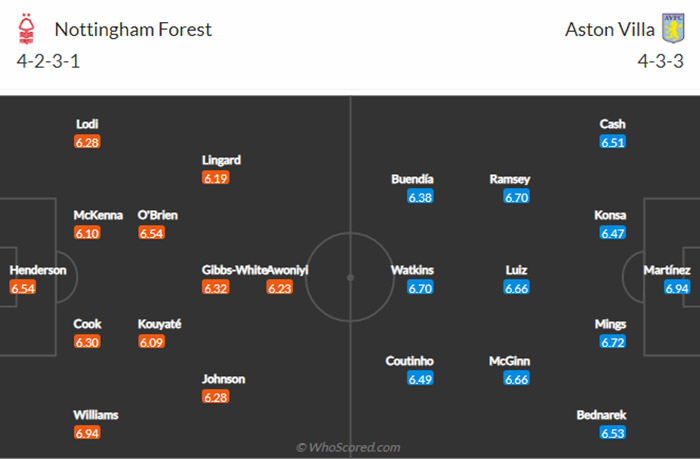Click Lodi's 6.28 rating badge
Screen dimensions: 700x459
87,142
